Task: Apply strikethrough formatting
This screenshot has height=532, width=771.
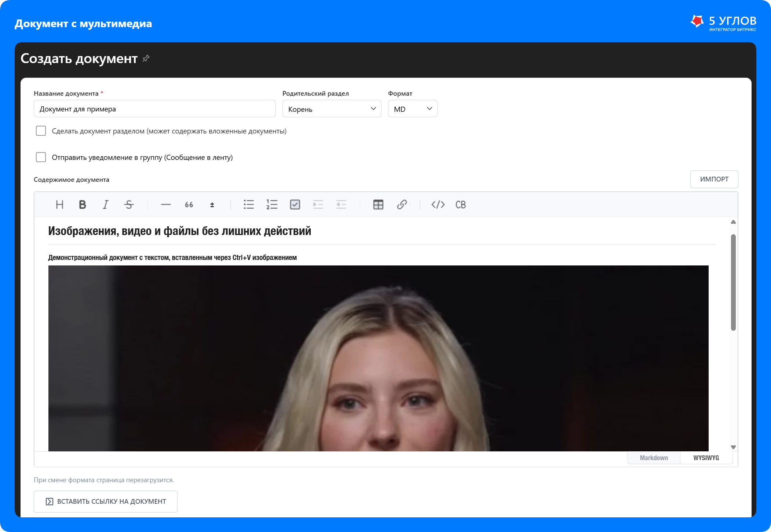Action: 129,205
